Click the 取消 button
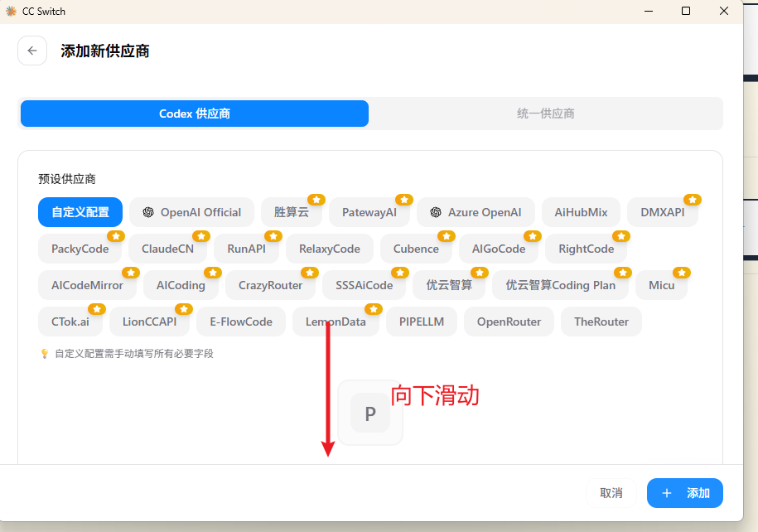 pos(611,493)
